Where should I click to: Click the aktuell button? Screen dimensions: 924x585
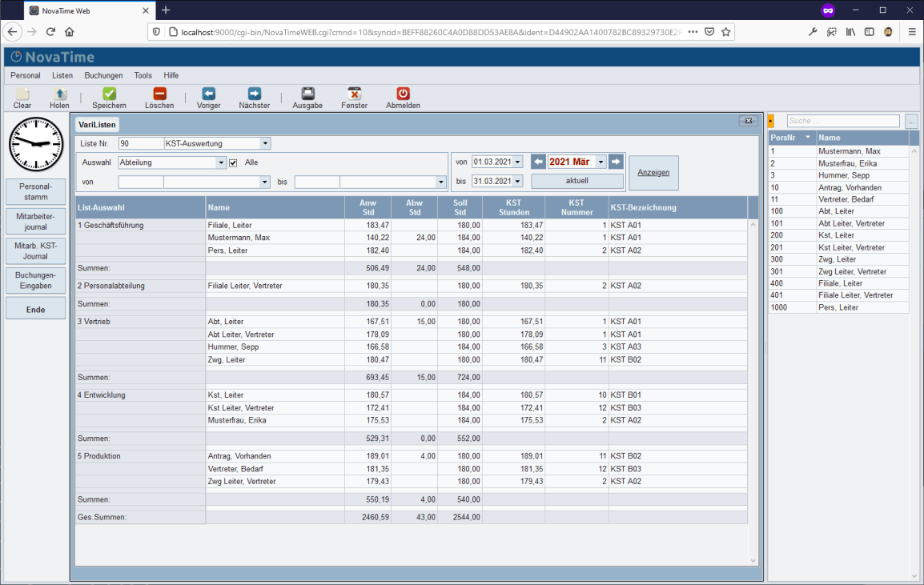577,181
